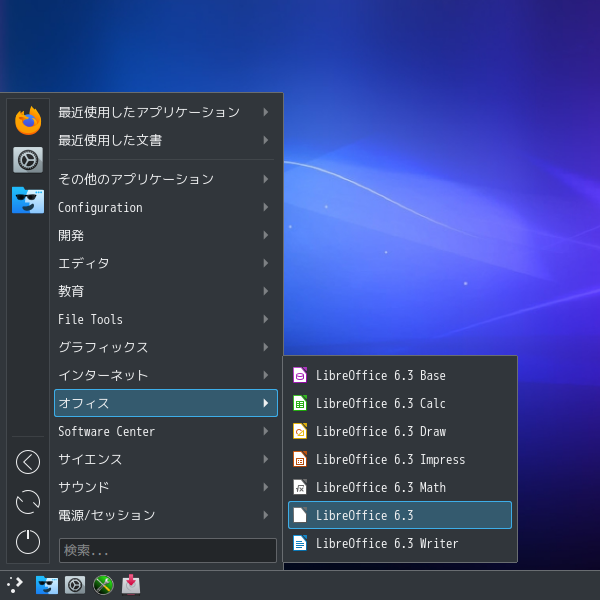Expand Configuration submenu arrow
Screen dimensions: 600x600
[x=266, y=207]
